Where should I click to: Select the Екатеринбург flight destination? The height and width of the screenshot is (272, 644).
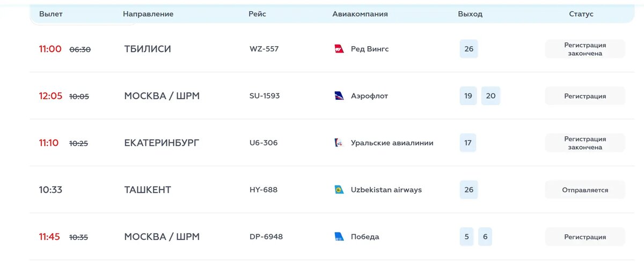[162, 143]
